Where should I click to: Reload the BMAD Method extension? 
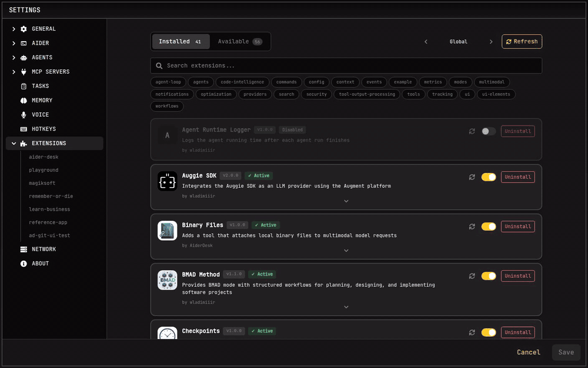pos(472,276)
